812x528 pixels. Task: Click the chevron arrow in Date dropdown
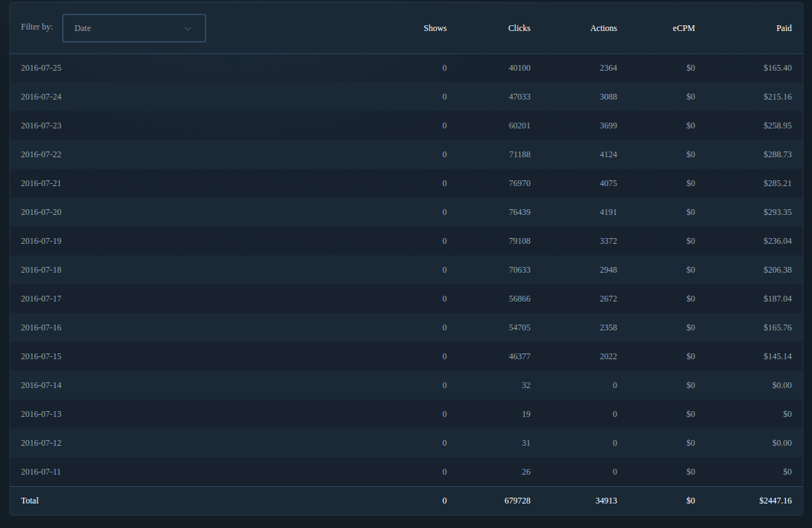[188, 28]
